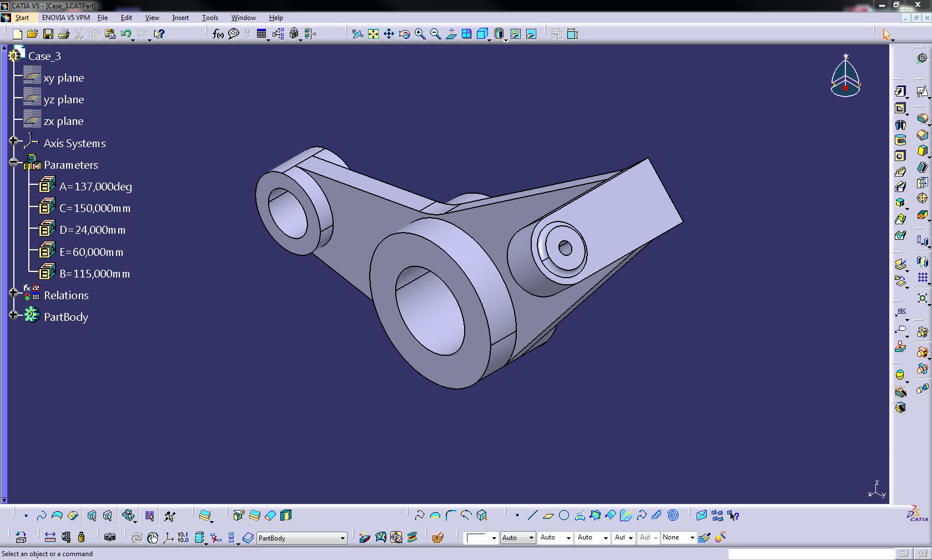Expand the PartBody tree node
The height and width of the screenshot is (560, 932).
(13, 315)
